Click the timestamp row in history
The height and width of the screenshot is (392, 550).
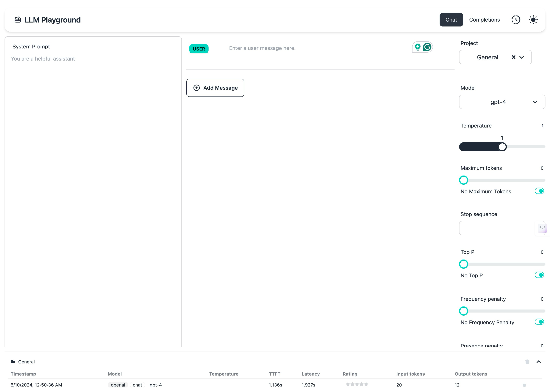tap(36, 385)
